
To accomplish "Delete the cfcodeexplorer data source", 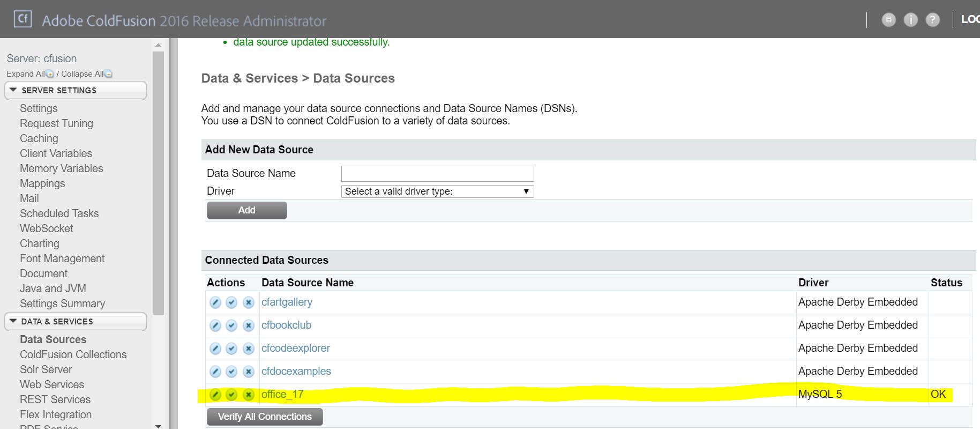I will point(248,349).
